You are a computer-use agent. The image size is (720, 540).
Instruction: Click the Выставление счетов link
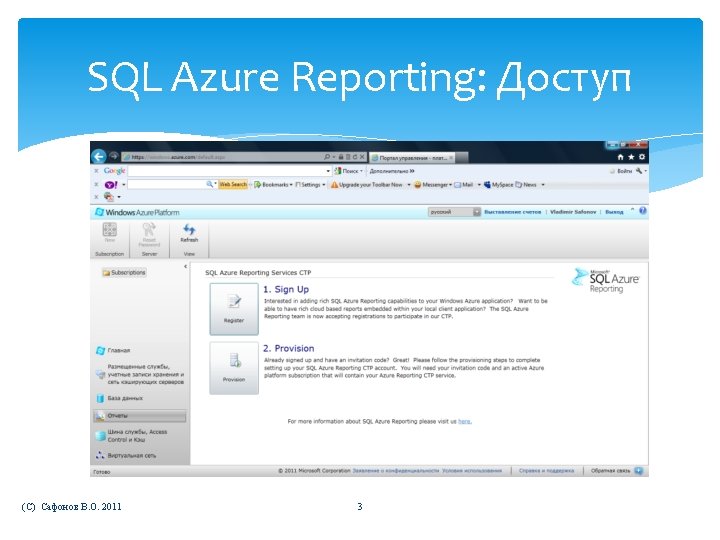tap(512, 212)
